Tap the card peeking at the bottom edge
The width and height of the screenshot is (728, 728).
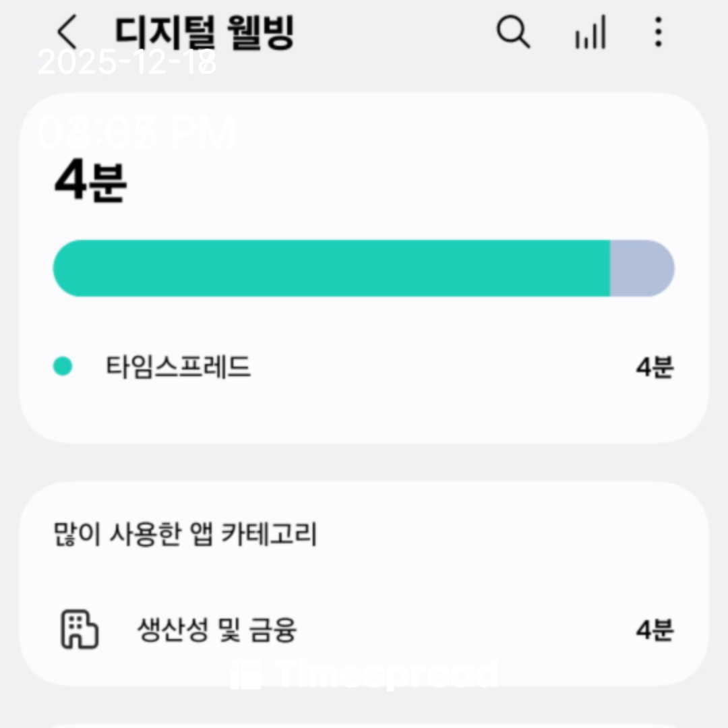point(364,725)
